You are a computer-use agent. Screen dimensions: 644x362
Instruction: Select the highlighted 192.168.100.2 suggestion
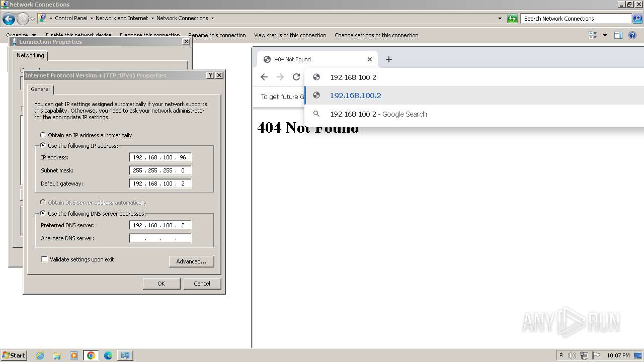click(x=474, y=96)
